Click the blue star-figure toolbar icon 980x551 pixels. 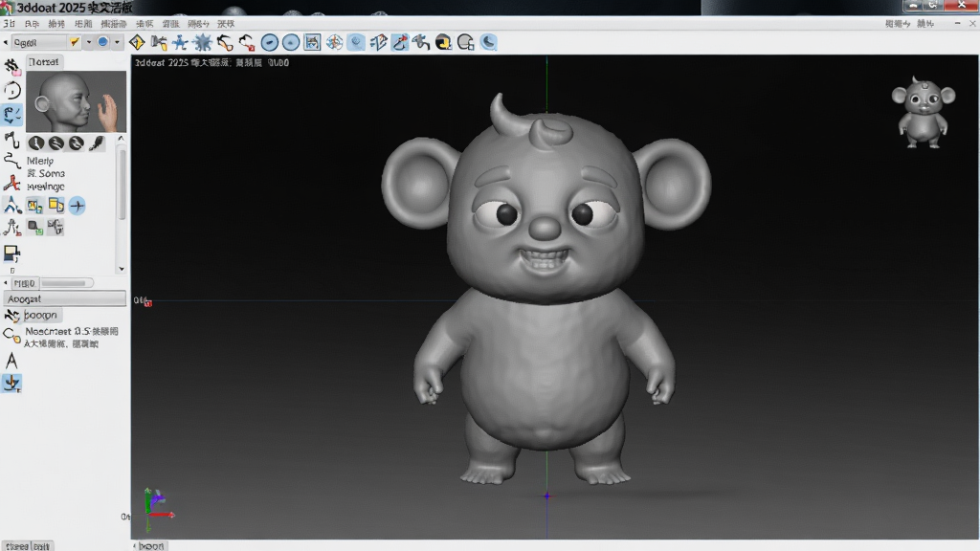tap(180, 42)
